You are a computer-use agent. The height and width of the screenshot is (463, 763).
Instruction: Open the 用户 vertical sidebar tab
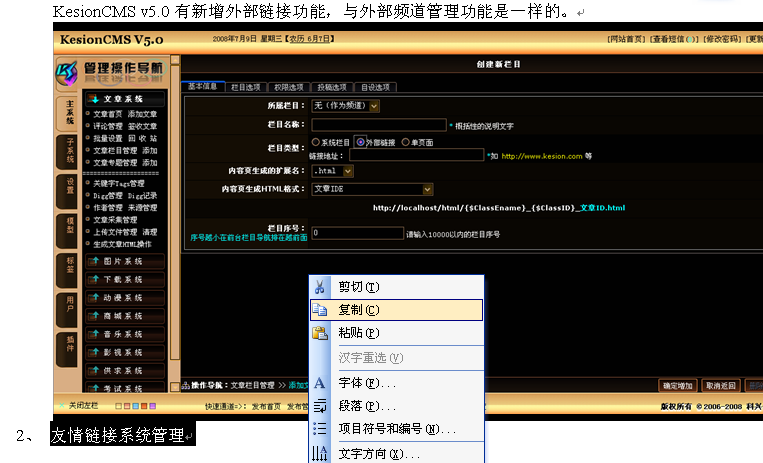point(69,309)
